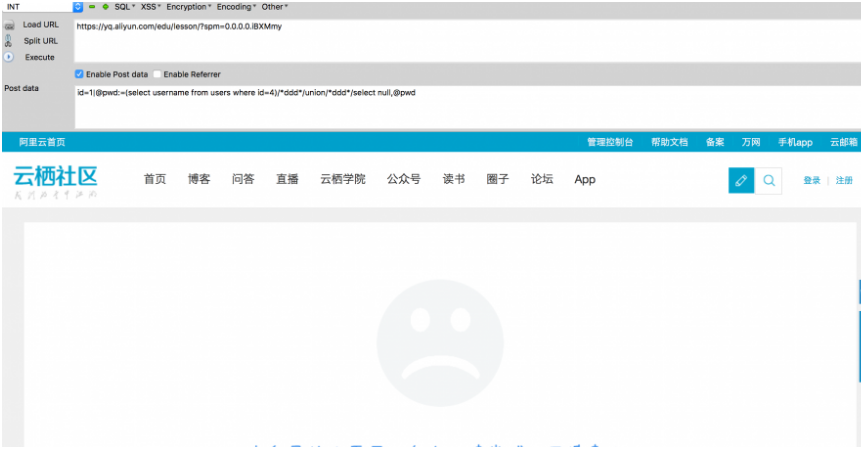Image resolution: width=861 pixels, height=454 pixels.
Task: Go to 公众号 nav tab
Action: pos(404,179)
